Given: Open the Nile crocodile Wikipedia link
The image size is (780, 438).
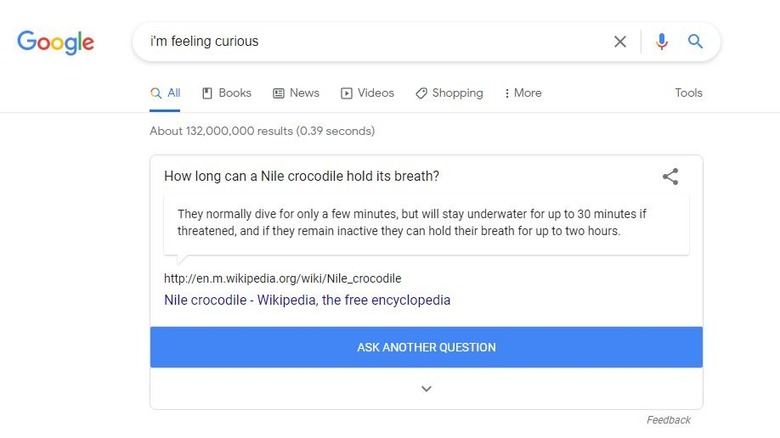Looking at the screenshot, I should [x=307, y=300].
